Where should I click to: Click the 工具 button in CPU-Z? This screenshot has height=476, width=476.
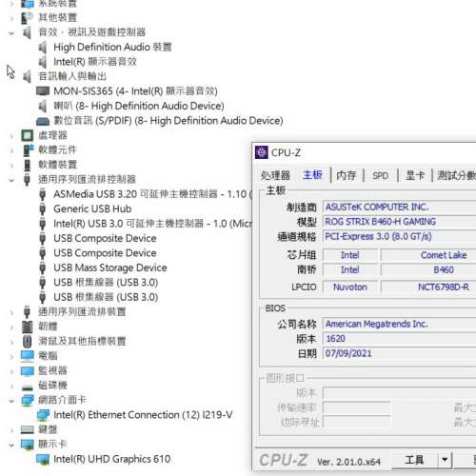[414, 459]
